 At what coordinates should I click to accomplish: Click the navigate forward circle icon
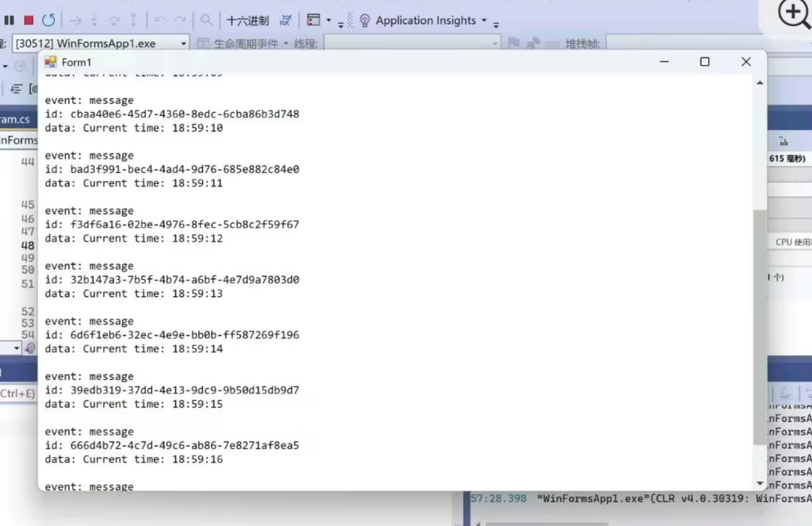[x=20, y=66]
